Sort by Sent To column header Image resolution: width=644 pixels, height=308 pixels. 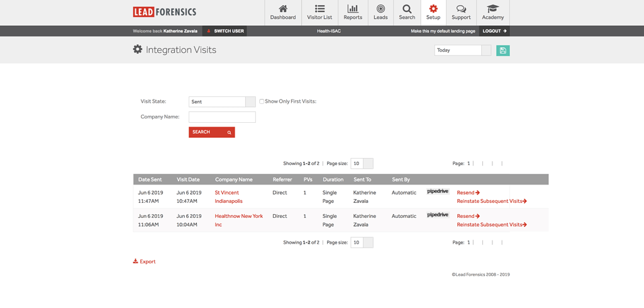362,180
